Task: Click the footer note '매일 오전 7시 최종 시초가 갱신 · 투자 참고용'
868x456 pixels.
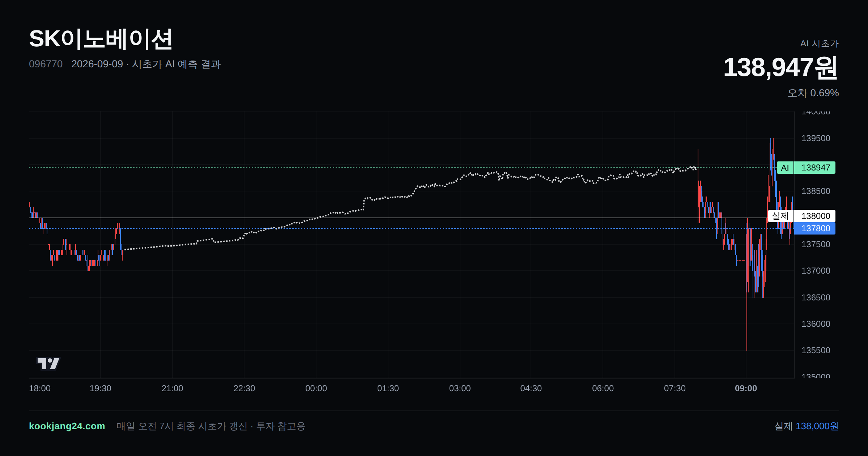Action: (211, 426)
